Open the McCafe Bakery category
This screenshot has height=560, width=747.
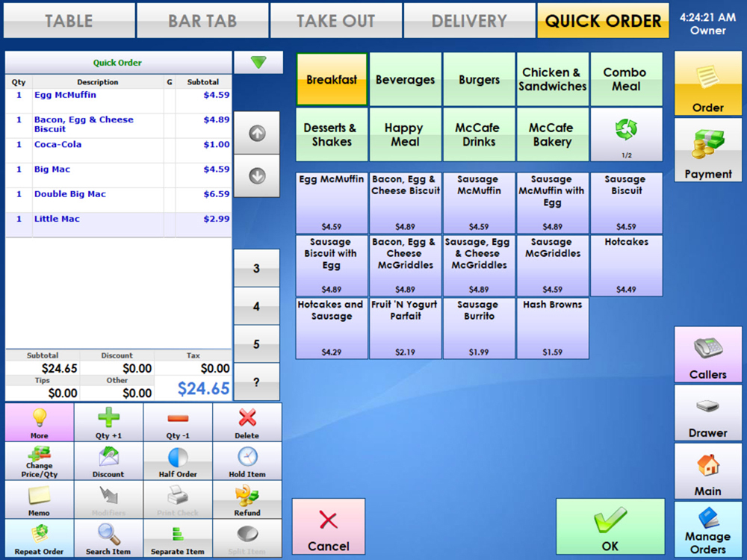click(x=553, y=134)
